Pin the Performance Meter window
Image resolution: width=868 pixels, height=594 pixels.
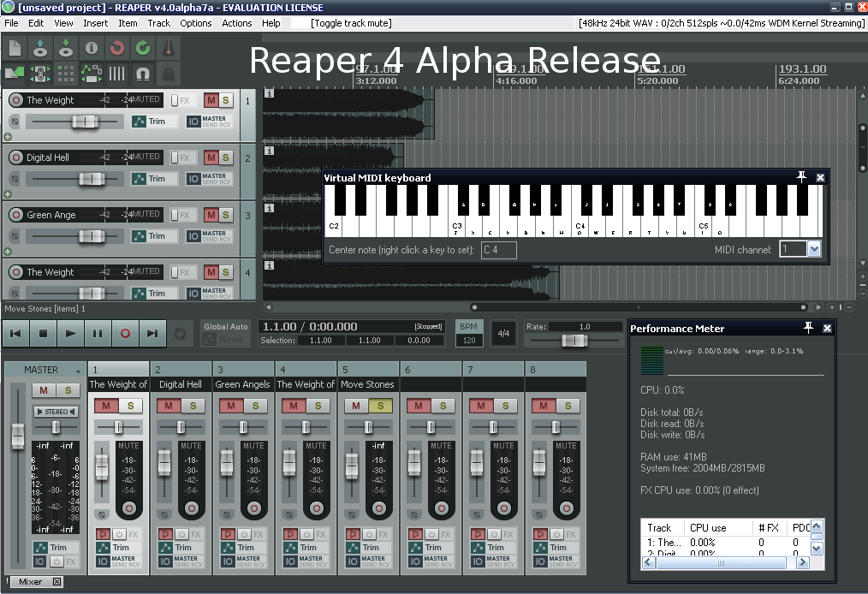(x=808, y=328)
